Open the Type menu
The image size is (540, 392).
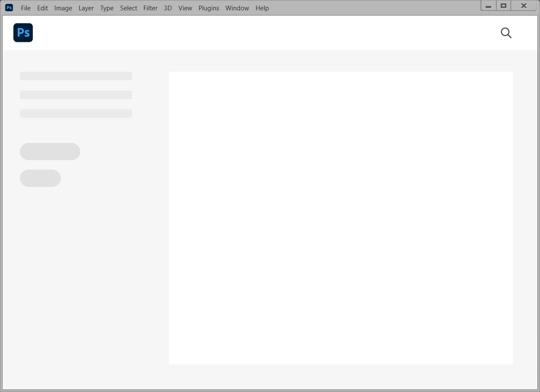(x=107, y=8)
